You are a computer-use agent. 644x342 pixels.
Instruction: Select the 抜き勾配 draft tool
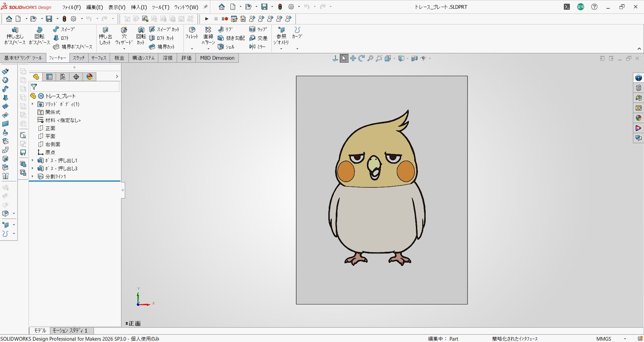tap(231, 38)
